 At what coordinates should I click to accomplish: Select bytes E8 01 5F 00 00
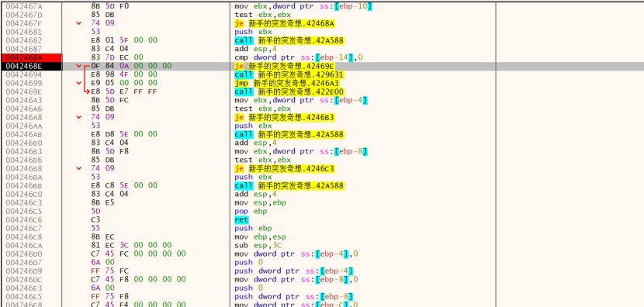click(x=124, y=40)
